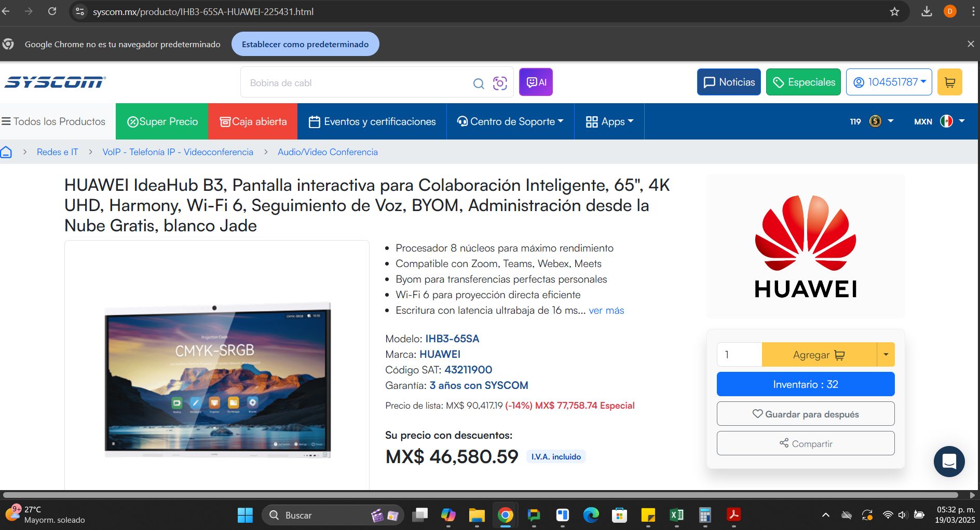Viewport: 980px width, 530px height.
Task: Click the quantity input field
Action: pos(739,355)
